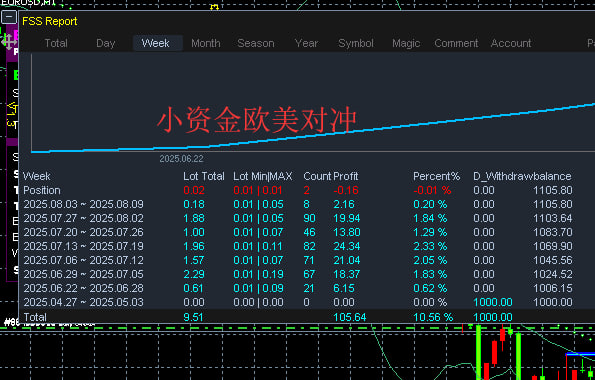595x380 pixels.
Task: Click the four-arrow move handle icon
Action: [8, 41]
